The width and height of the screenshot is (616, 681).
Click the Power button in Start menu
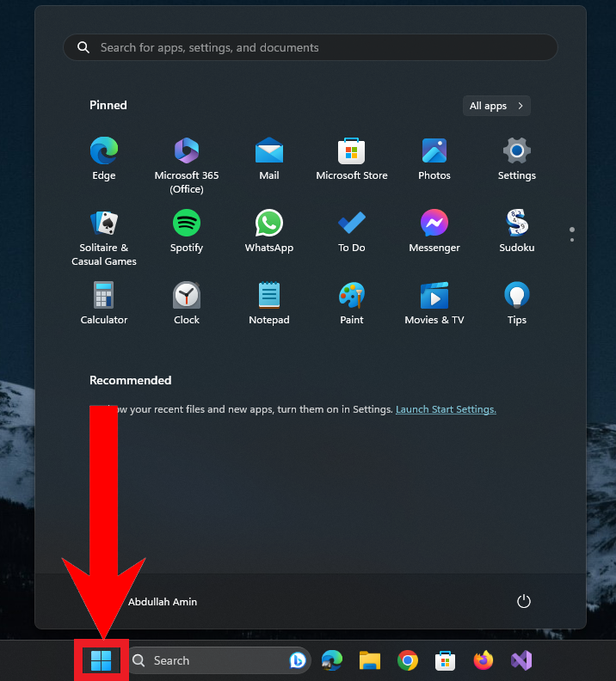523,601
